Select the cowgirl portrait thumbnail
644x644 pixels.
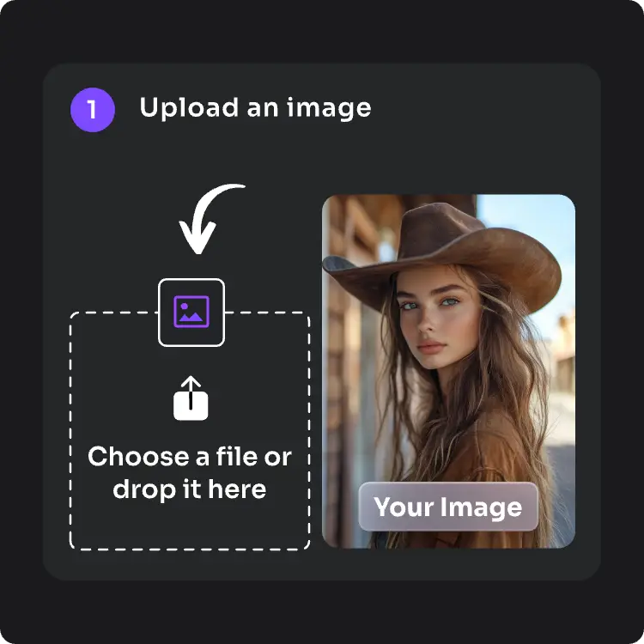coord(448,371)
